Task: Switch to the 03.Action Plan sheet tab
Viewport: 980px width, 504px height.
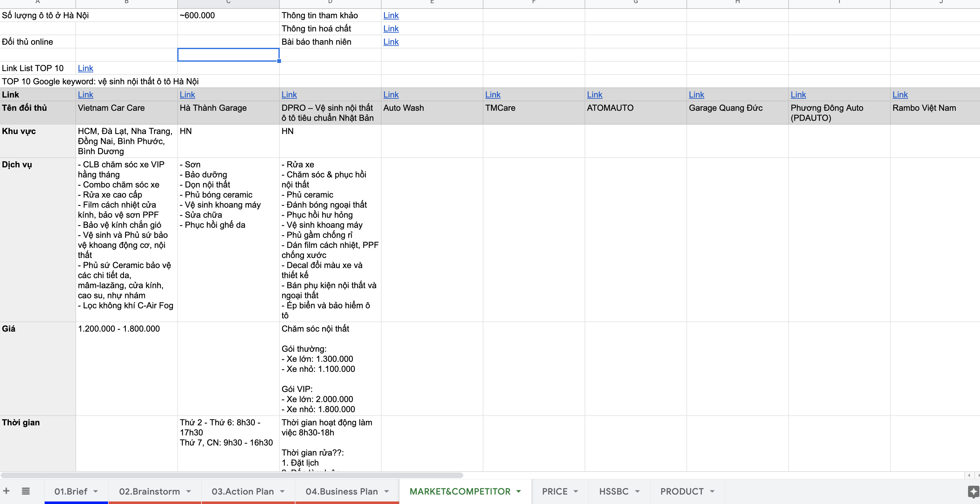Action: coord(242,491)
